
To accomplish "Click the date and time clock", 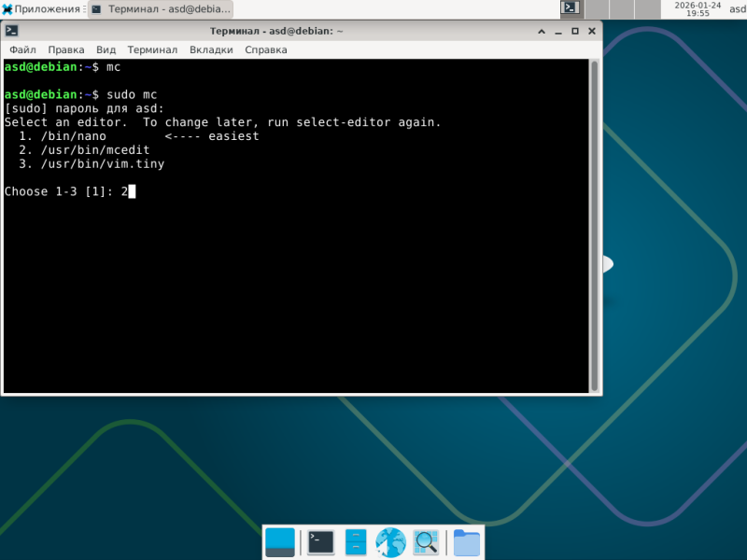I will click(698, 9).
